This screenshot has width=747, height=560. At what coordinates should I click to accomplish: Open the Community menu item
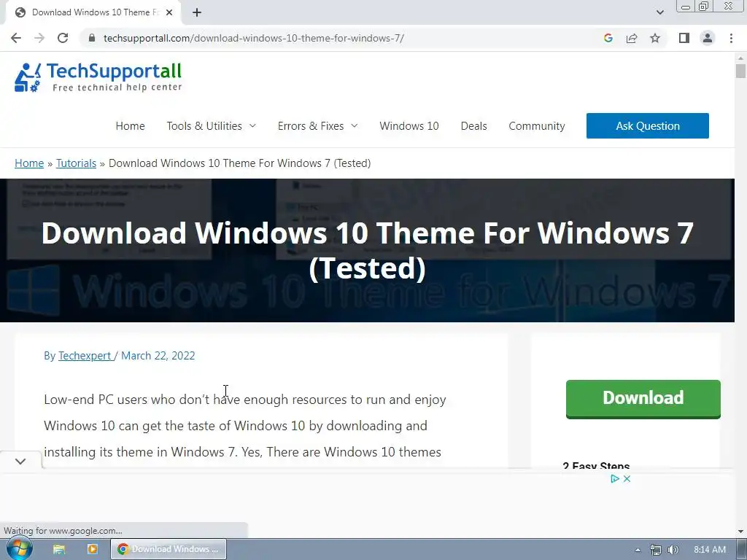537,125
